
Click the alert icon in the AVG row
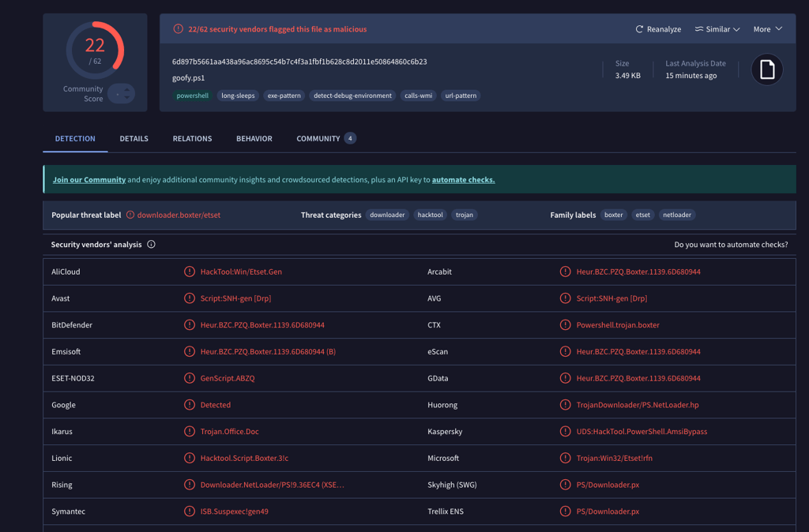pyautogui.click(x=565, y=298)
